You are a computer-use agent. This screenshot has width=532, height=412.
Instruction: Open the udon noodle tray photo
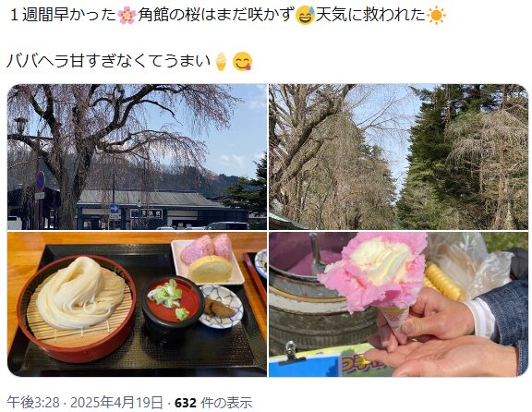(137, 305)
